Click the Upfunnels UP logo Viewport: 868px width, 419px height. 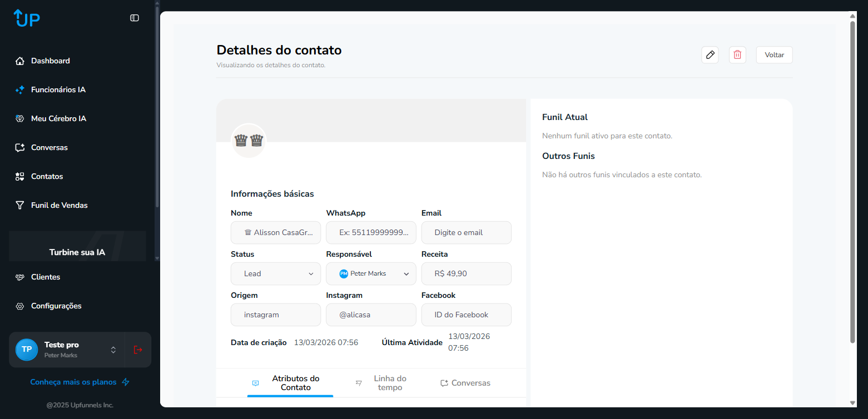27,18
